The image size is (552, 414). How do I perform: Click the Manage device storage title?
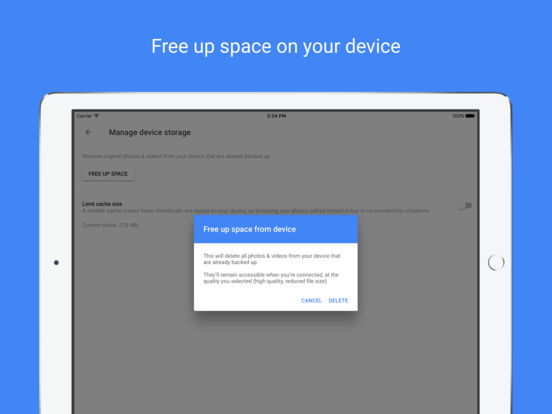[x=150, y=132]
